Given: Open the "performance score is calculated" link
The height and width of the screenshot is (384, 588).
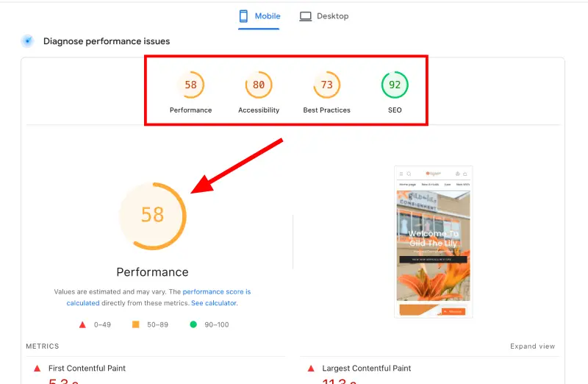Looking at the screenshot, I should pos(217,292).
